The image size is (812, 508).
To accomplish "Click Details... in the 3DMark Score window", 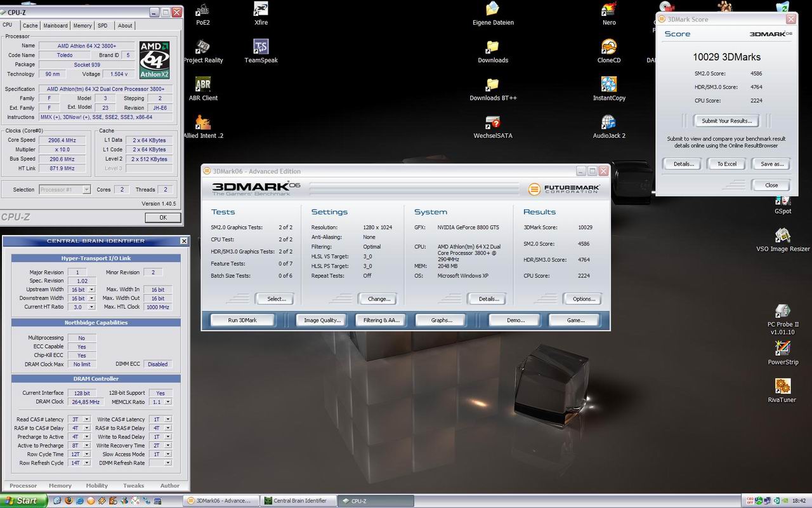I will tap(683, 164).
